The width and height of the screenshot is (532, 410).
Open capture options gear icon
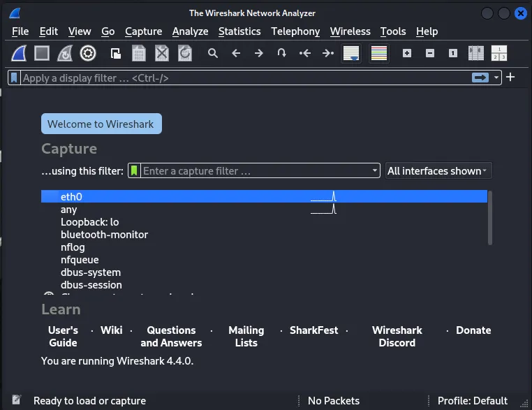[87, 53]
